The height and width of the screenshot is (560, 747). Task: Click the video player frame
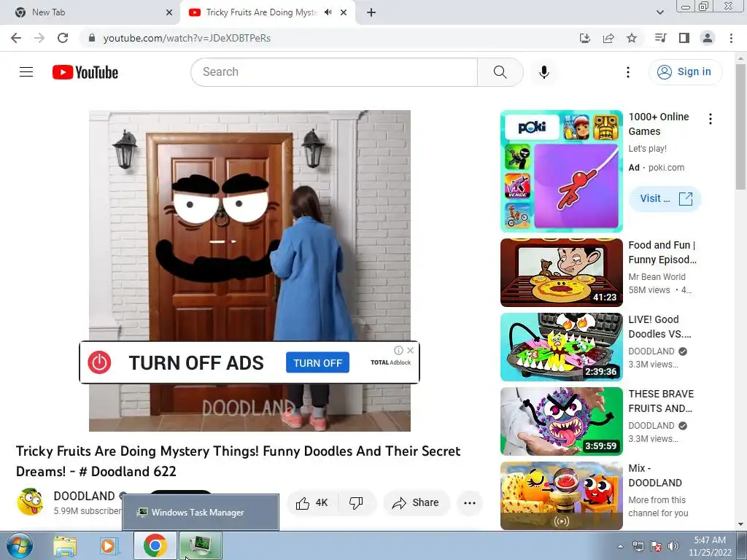point(249,271)
